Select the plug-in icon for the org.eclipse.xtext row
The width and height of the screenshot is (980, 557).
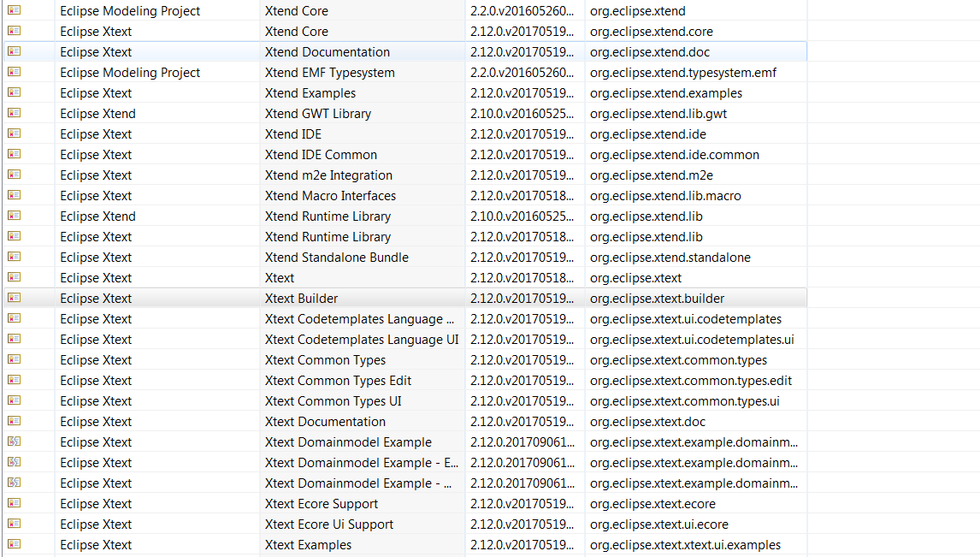(14, 277)
